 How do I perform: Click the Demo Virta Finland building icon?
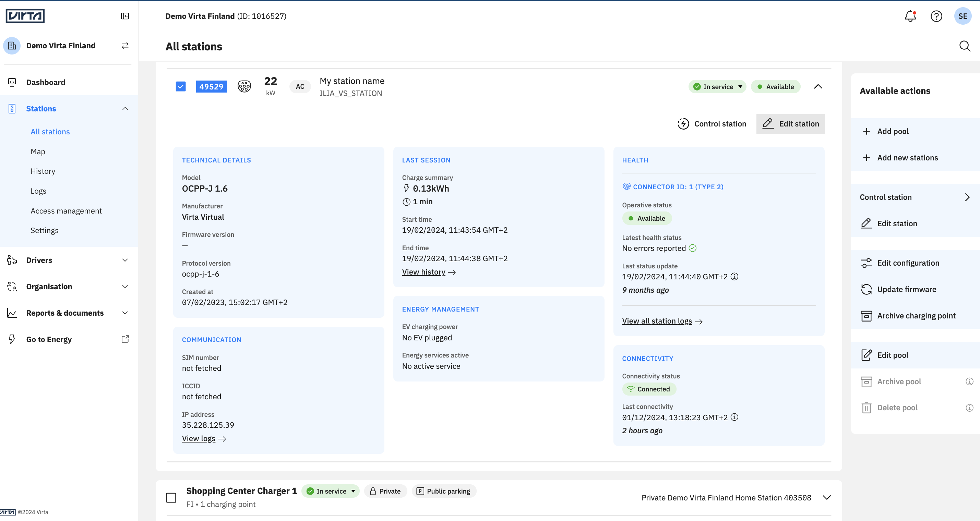(x=12, y=46)
